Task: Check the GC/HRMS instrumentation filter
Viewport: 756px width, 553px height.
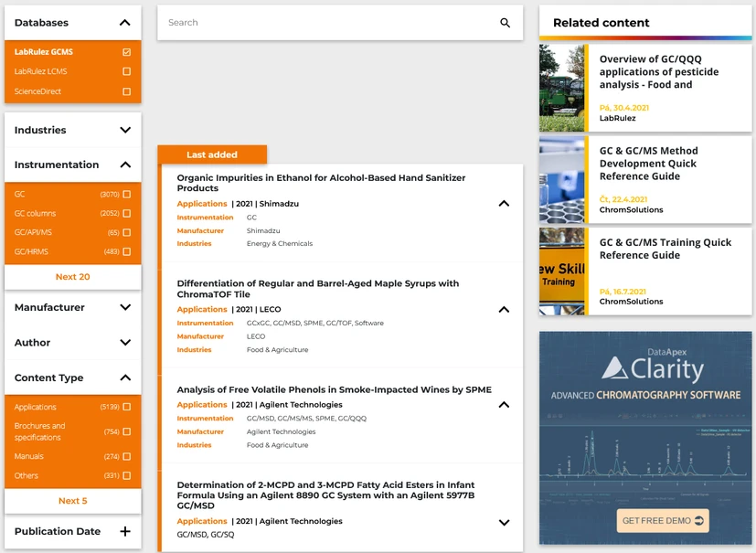Action: click(126, 251)
